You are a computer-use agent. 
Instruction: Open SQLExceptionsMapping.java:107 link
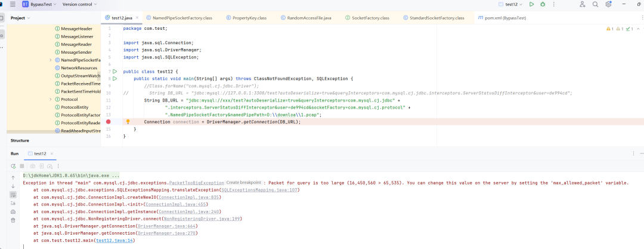pyautogui.click(x=260, y=190)
